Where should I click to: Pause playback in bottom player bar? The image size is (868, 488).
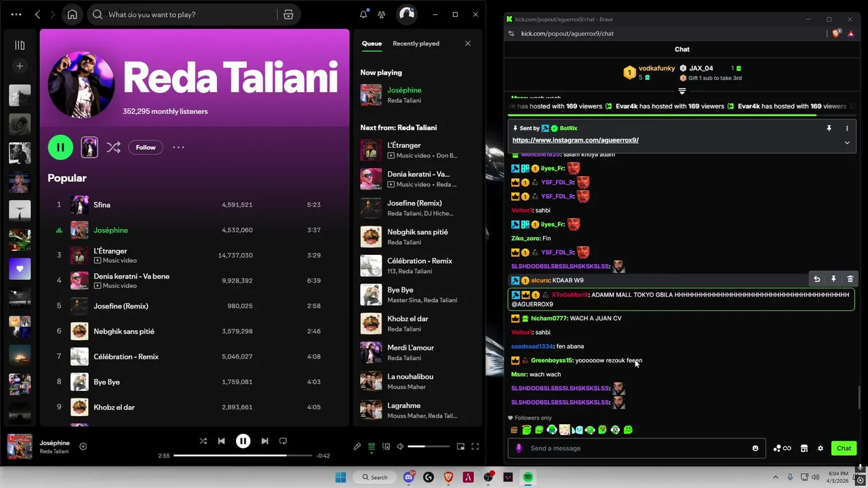click(x=243, y=441)
